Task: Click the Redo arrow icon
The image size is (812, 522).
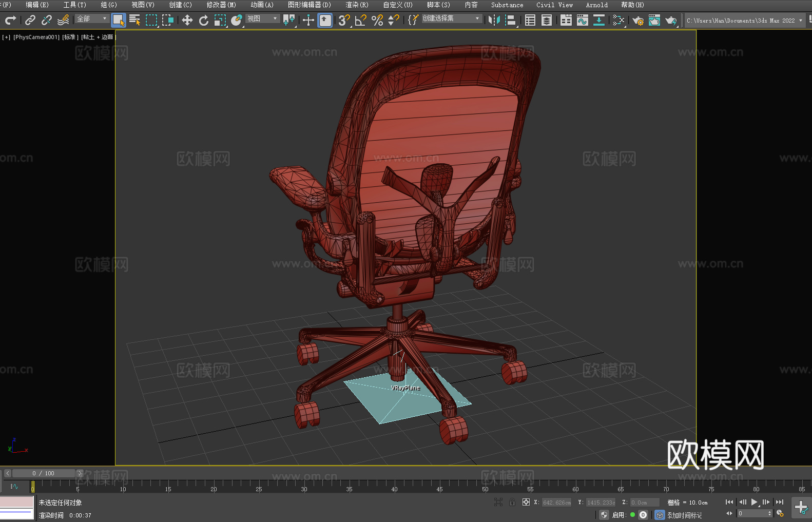Action: pos(10,20)
